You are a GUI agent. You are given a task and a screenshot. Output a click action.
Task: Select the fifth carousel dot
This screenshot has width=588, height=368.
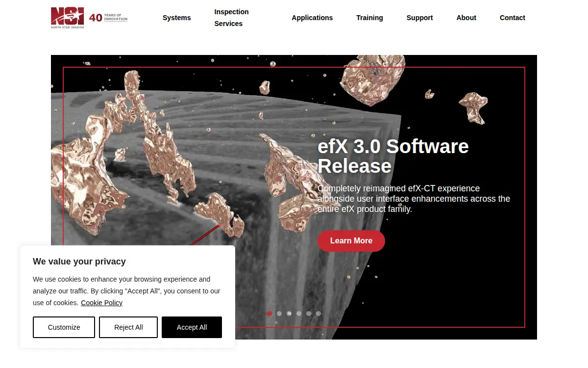click(309, 314)
